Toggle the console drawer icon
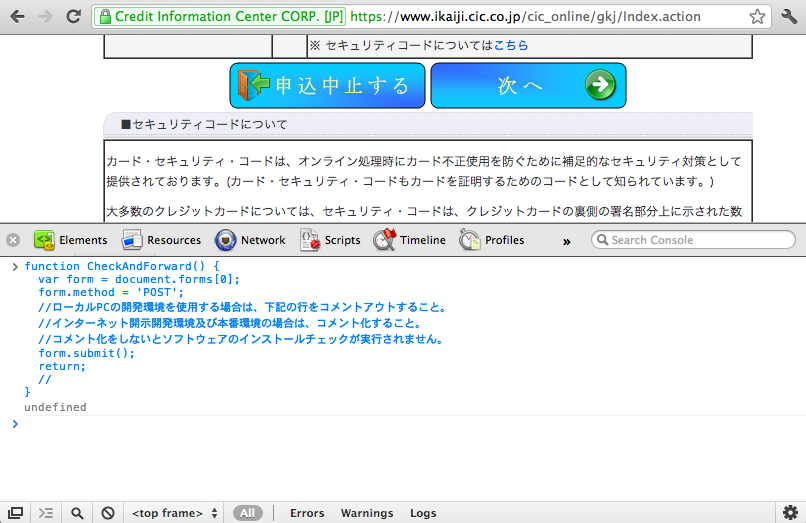 pyautogui.click(x=46, y=513)
